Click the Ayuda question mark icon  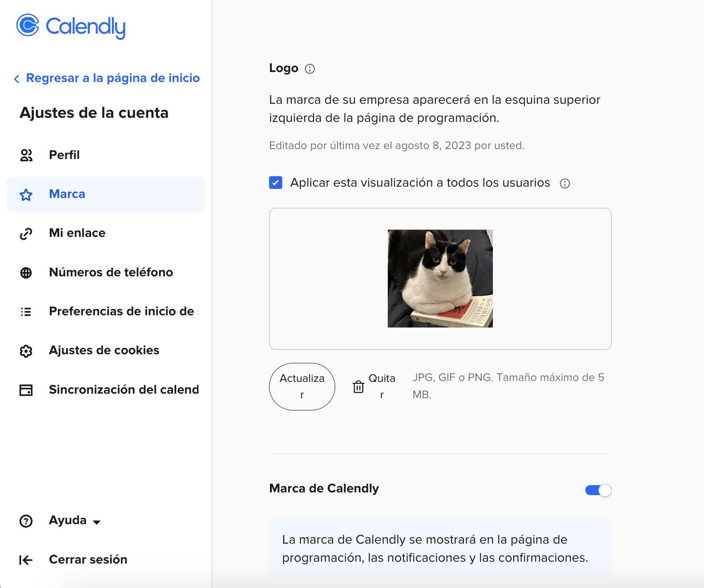point(26,521)
